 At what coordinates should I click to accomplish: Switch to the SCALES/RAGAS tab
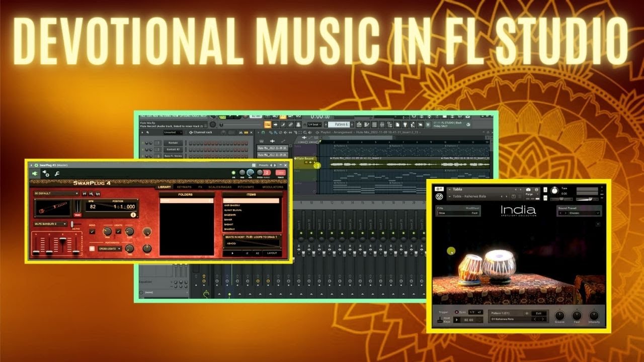[219, 187]
